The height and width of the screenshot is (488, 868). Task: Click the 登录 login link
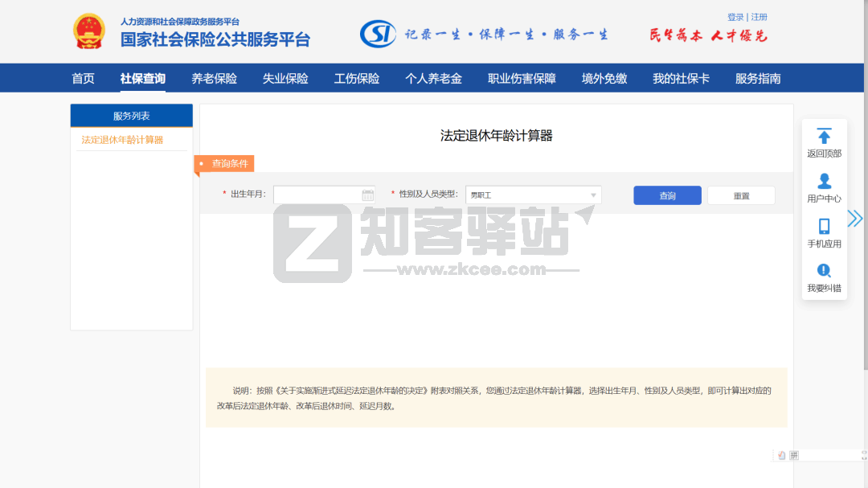(735, 17)
